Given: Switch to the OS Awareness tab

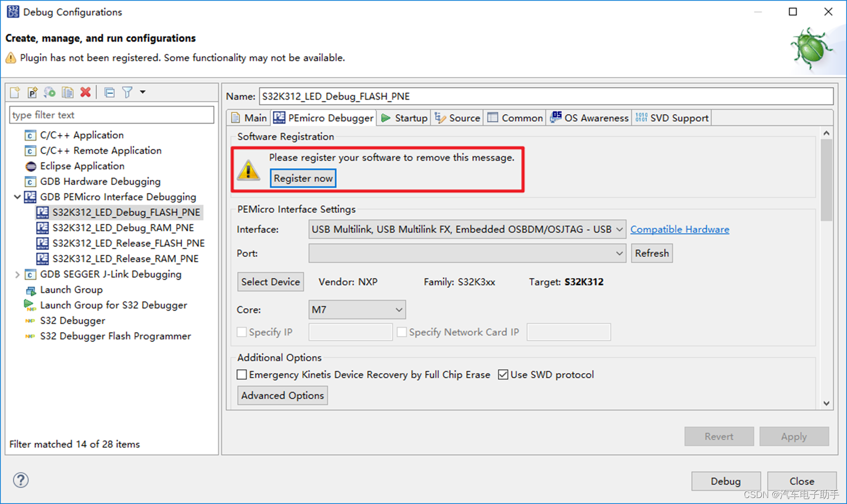Looking at the screenshot, I should pyautogui.click(x=589, y=118).
